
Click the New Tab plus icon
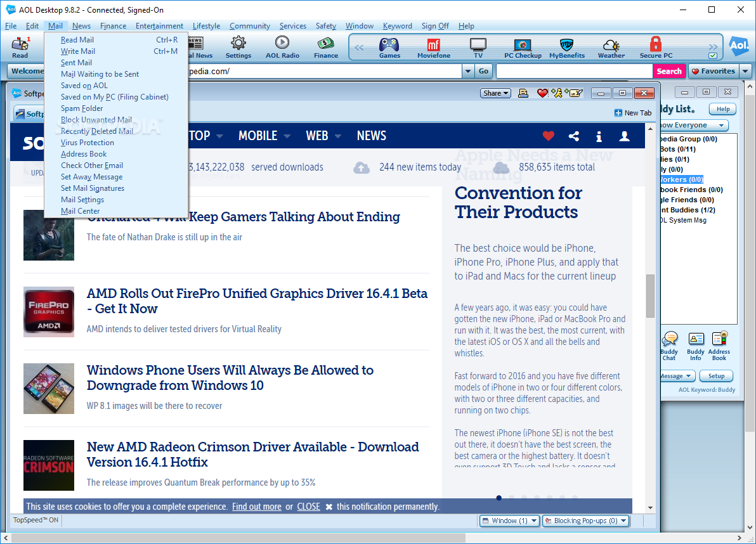[x=618, y=113]
